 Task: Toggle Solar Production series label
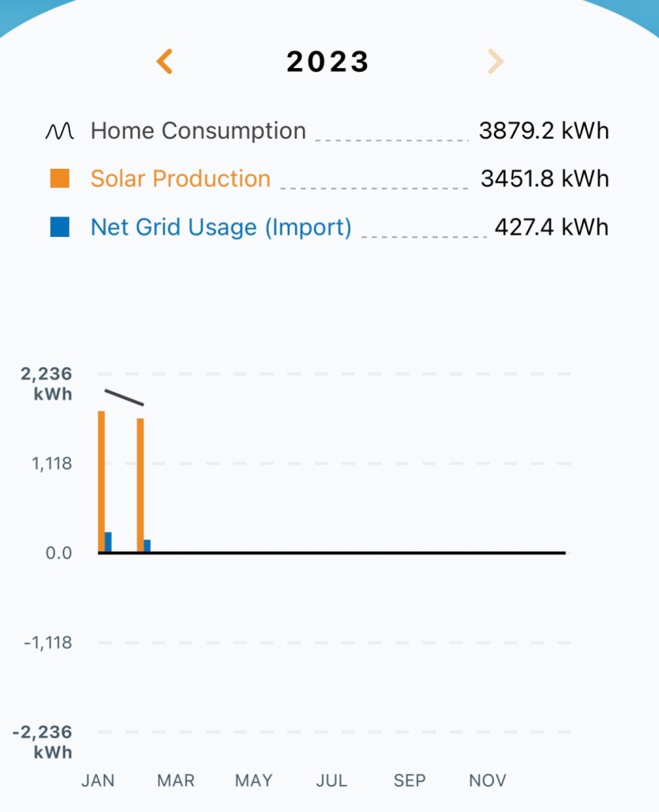click(181, 179)
